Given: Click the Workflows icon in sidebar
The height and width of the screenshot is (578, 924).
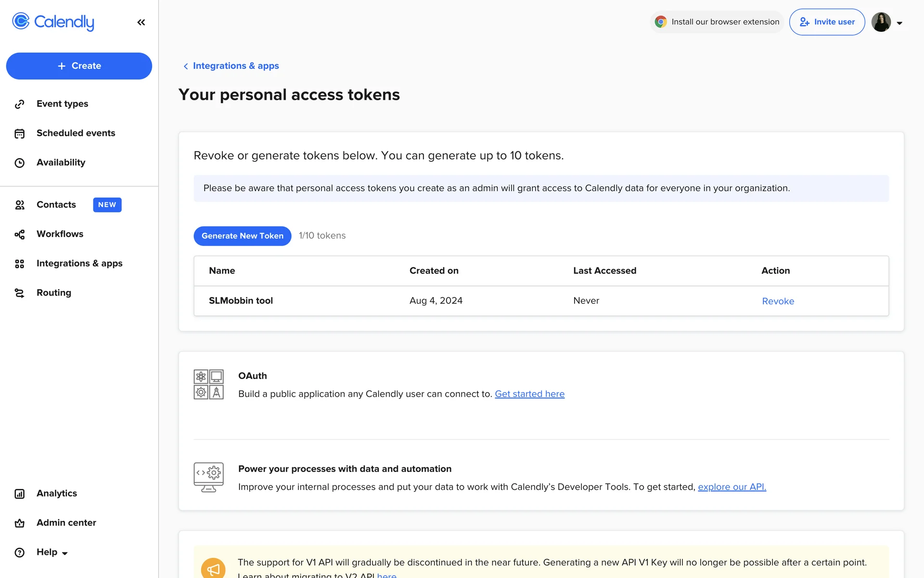Looking at the screenshot, I should 19,234.
